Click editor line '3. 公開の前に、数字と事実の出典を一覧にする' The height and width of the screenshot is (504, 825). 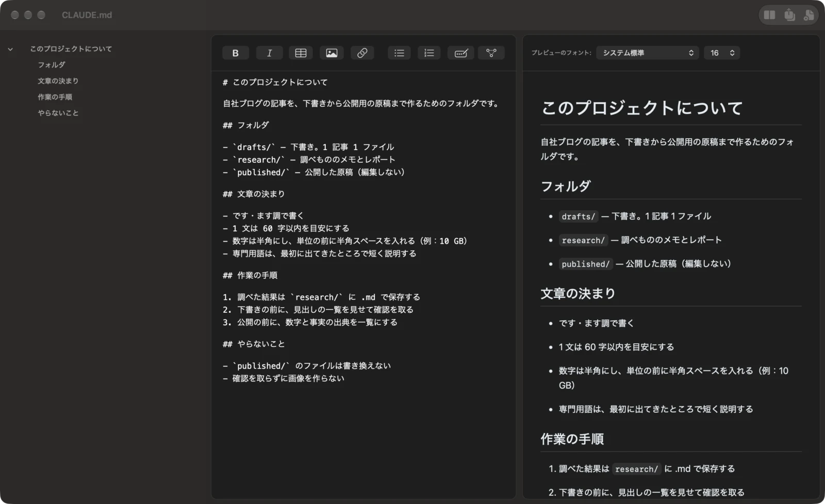(310, 323)
